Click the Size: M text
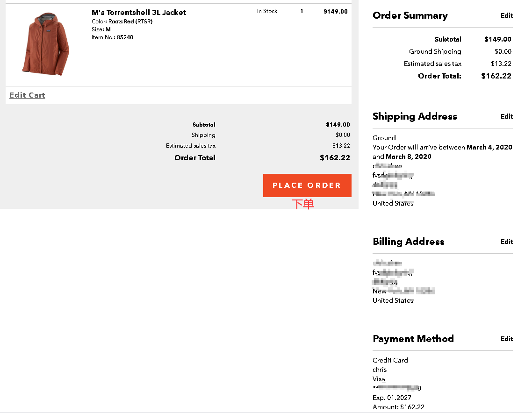 click(101, 29)
